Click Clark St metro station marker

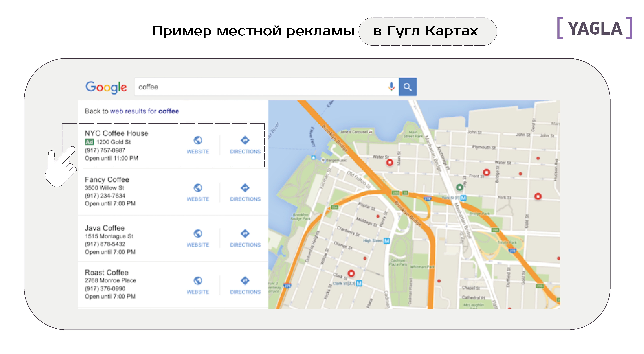tap(359, 284)
